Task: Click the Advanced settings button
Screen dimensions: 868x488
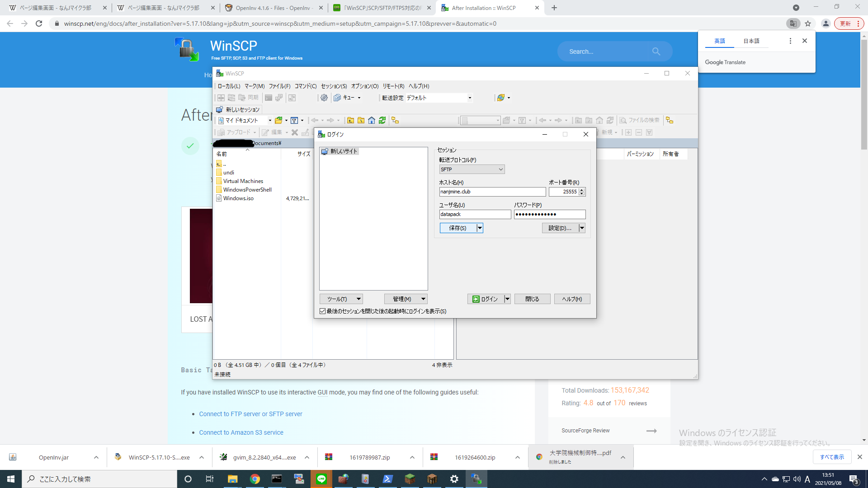Action: coord(560,228)
